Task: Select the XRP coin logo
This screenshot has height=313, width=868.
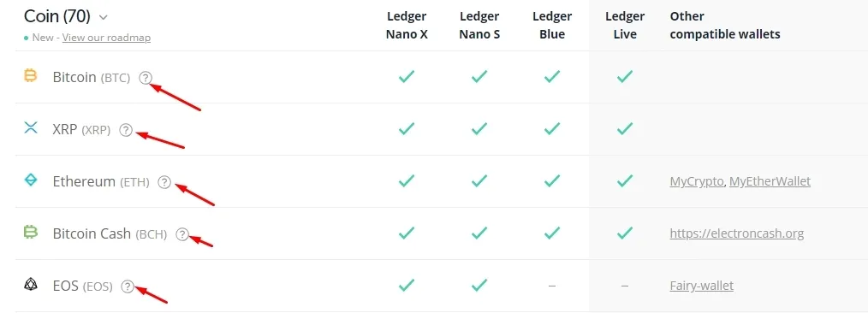Action: [31, 128]
